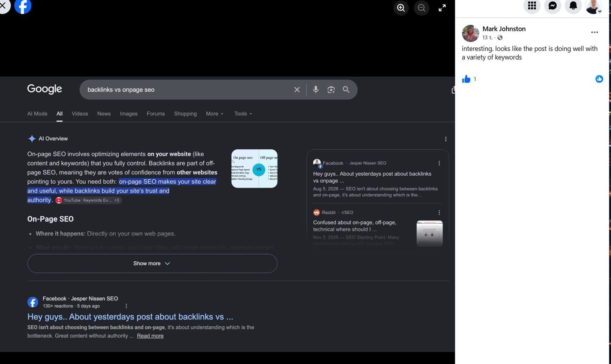
Task: Switch to the Shopping tab
Action: point(185,114)
